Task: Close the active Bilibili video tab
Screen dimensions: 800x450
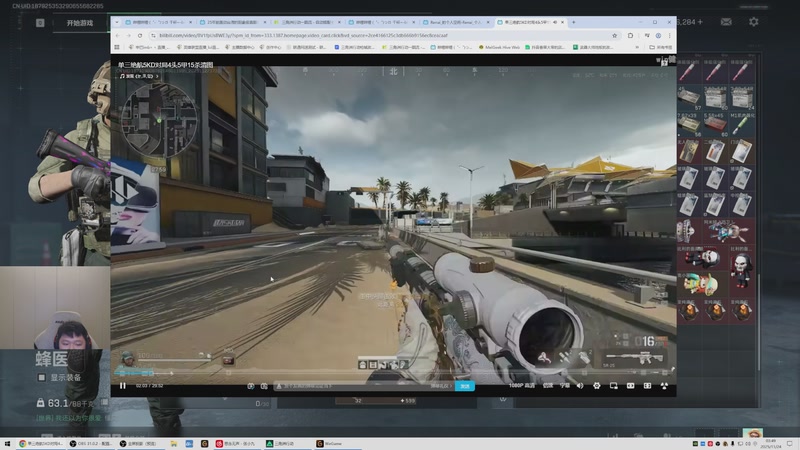Action: (x=562, y=22)
